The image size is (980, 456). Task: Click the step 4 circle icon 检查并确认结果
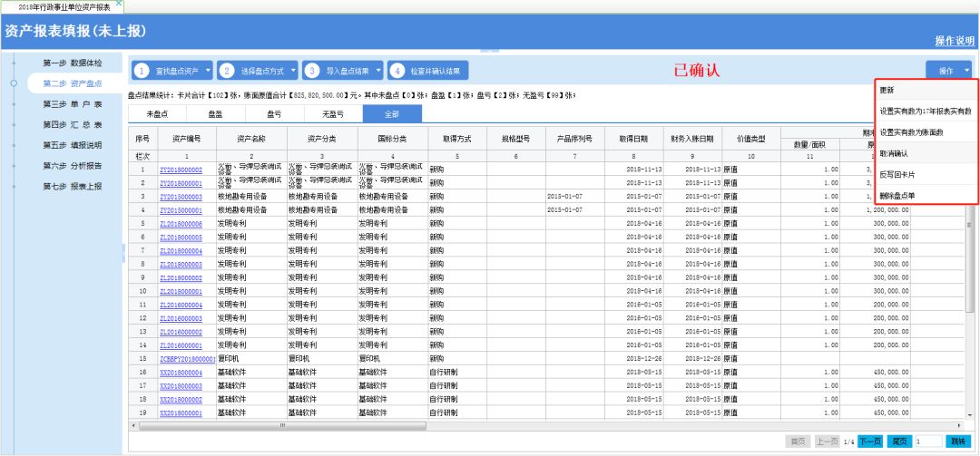pos(397,70)
